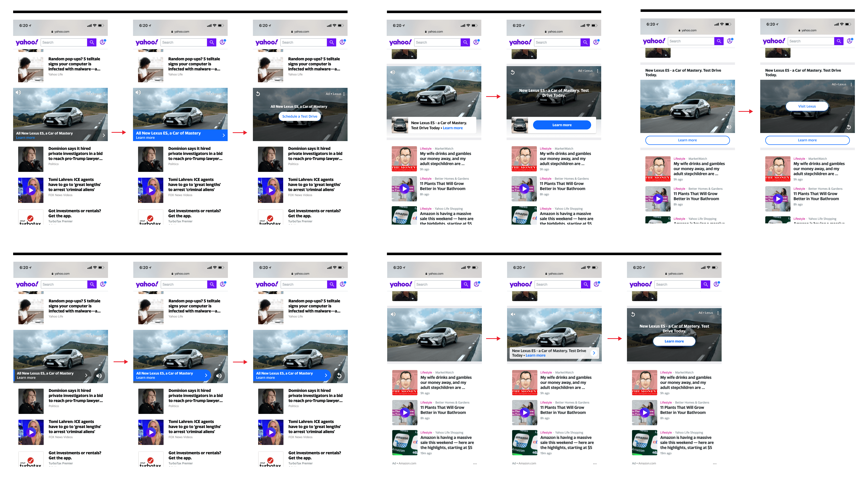Click 'Learn more' link beside the small Lexus thumbnail
Screen dimensions: 868x477
453,128
